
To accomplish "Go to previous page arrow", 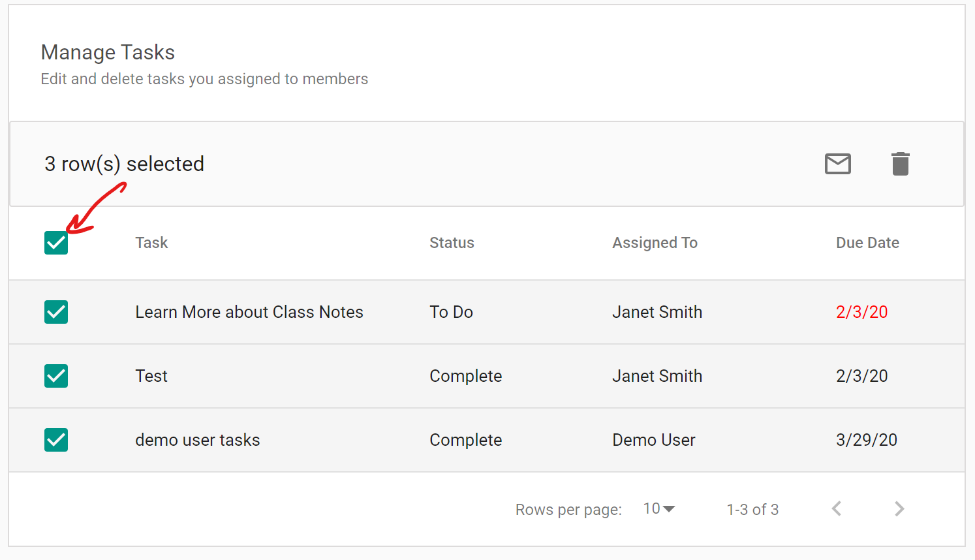I will click(837, 508).
